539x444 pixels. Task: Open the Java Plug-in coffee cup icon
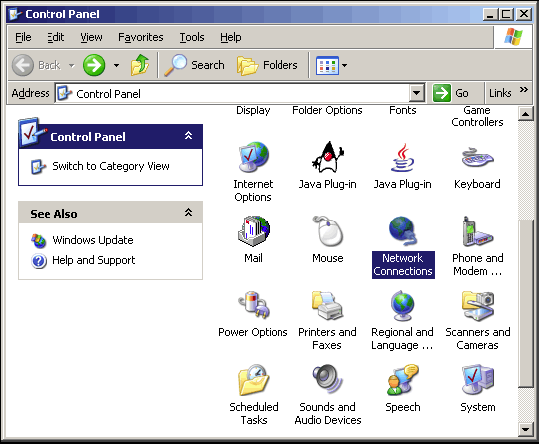tap(403, 157)
